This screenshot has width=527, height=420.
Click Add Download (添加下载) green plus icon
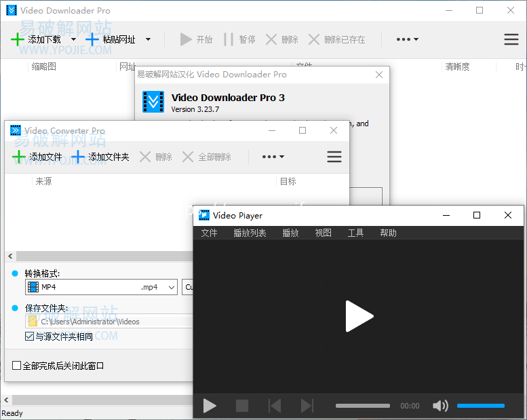[17, 39]
